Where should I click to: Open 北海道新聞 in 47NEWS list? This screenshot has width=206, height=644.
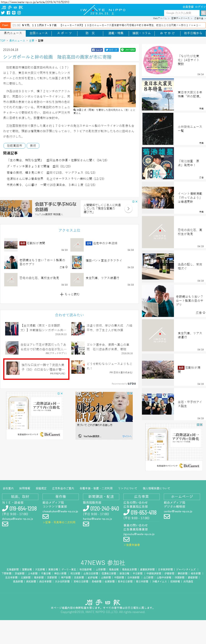12,569
